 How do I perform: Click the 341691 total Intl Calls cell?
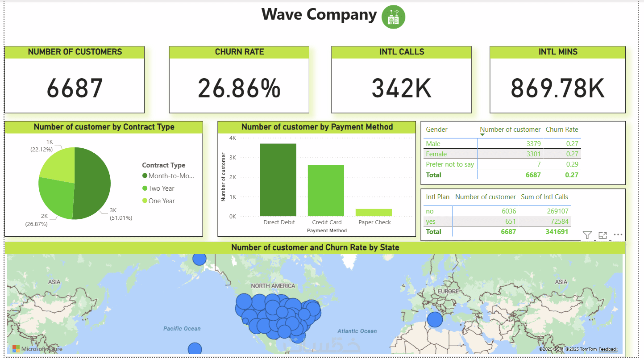557,232
